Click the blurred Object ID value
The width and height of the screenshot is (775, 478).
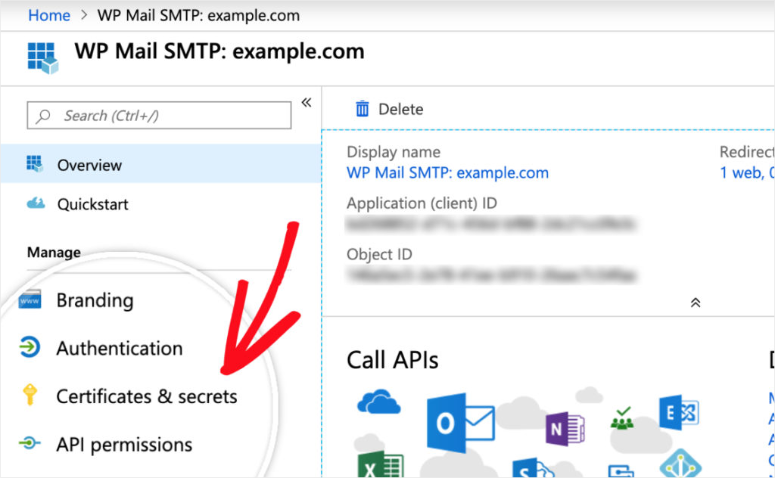pyautogui.click(x=491, y=275)
